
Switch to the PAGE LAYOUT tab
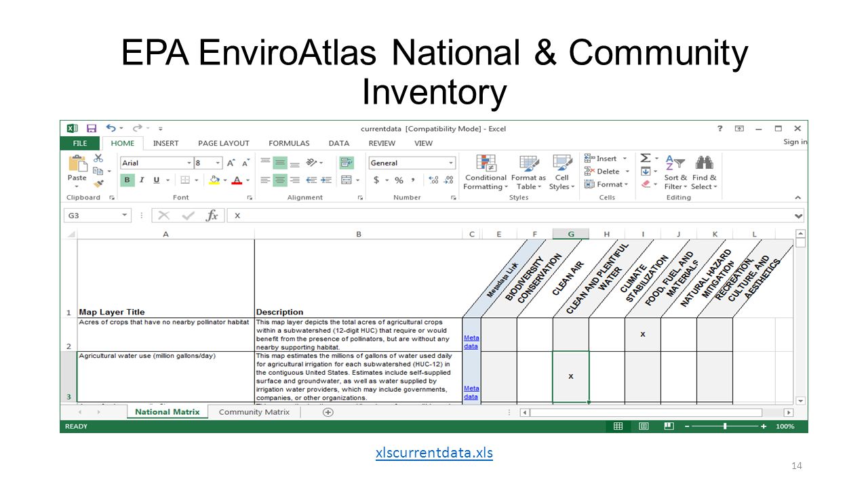(x=224, y=143)
